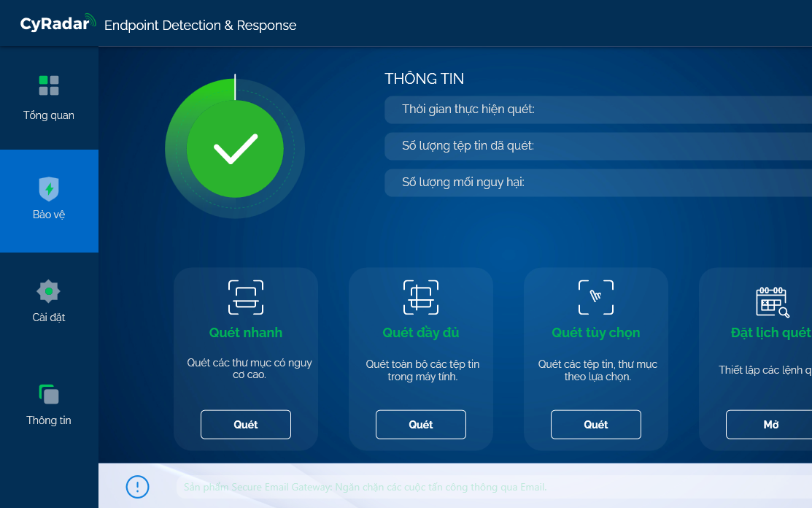Viewport: 812px width, 508px height.
Task: Click the Số lượng tệp tin đã quét row
Action: (x=598, y=146)
